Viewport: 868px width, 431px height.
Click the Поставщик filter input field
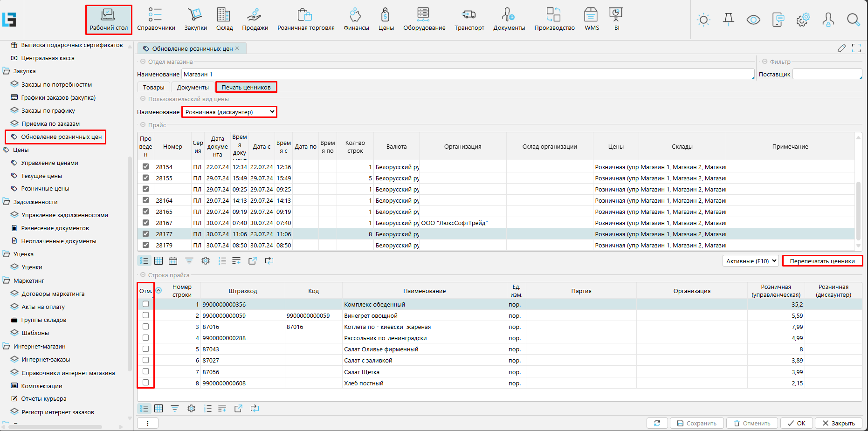click(x=827, y=74)
